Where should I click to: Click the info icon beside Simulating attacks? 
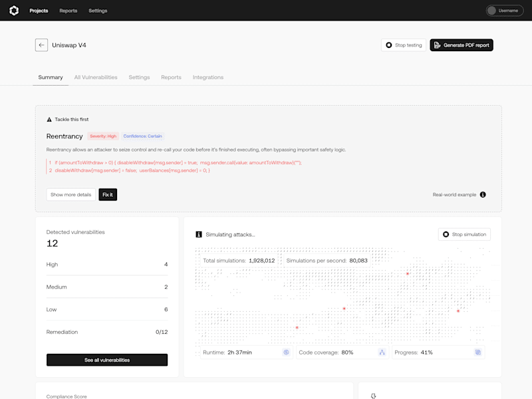pyautogui.click(x=199, y=235)
